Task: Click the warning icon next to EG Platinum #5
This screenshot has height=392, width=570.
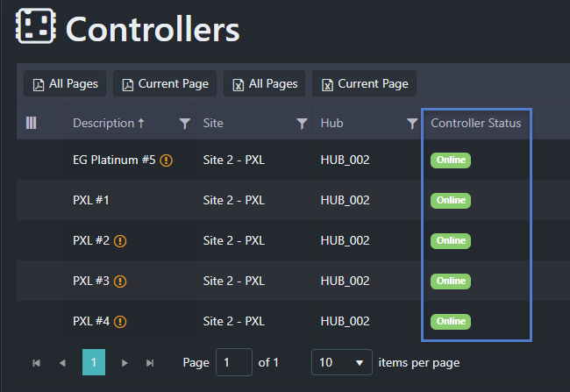Action: pos(166,160)
